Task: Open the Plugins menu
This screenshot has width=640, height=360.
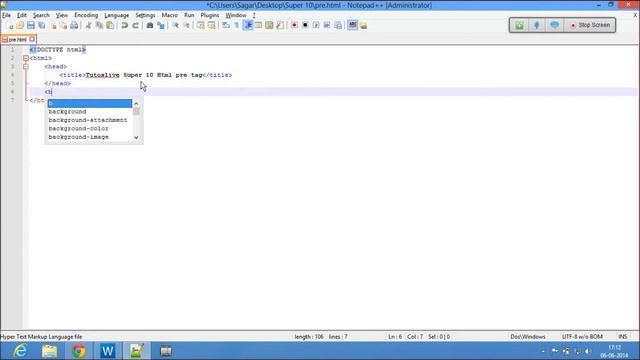Action: (x=210, y=15)
